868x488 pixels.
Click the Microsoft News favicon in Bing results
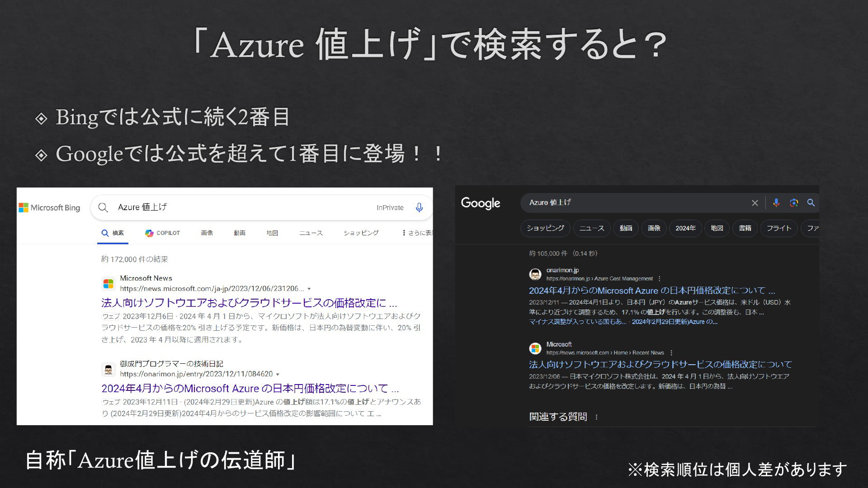[108, 284]
